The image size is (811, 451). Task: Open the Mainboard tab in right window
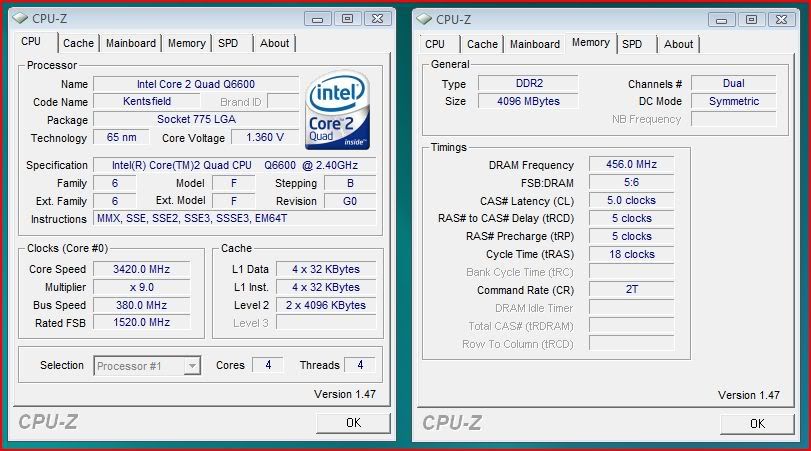click(535, 44)
